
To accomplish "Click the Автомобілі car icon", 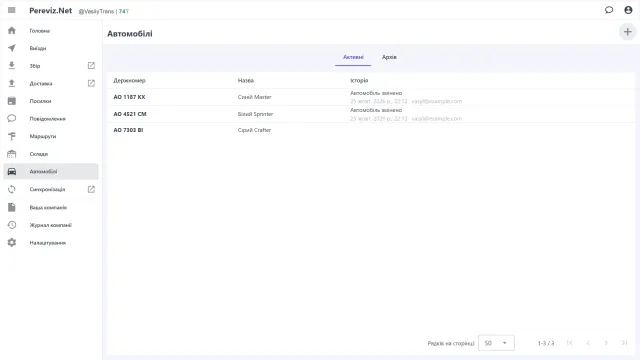I will coord(12,171).
